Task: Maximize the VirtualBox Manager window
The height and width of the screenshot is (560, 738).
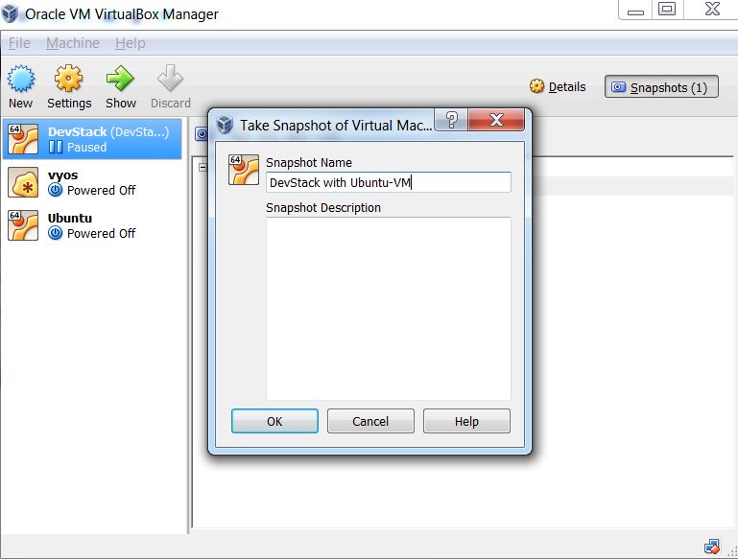Action: (667, 10)
